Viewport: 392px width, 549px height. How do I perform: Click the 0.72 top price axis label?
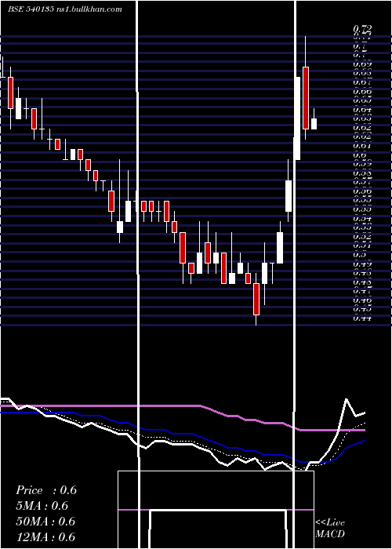(362, 28)
